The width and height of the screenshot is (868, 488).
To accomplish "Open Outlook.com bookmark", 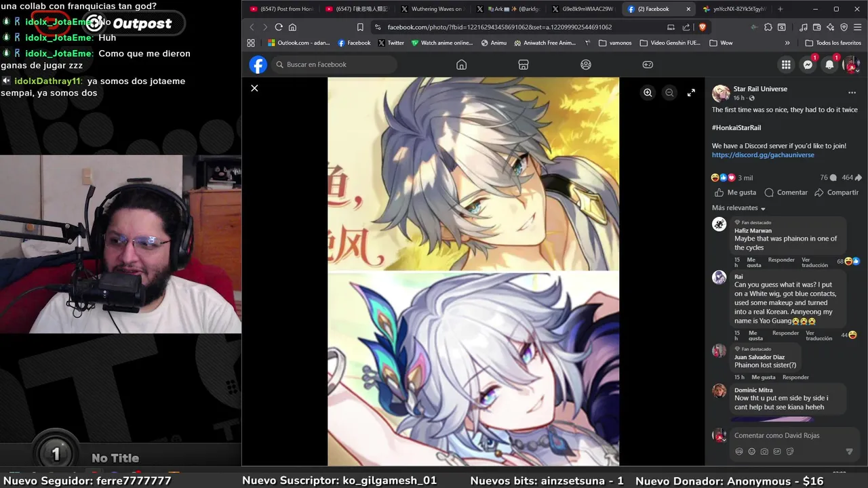I will (298, 43).
